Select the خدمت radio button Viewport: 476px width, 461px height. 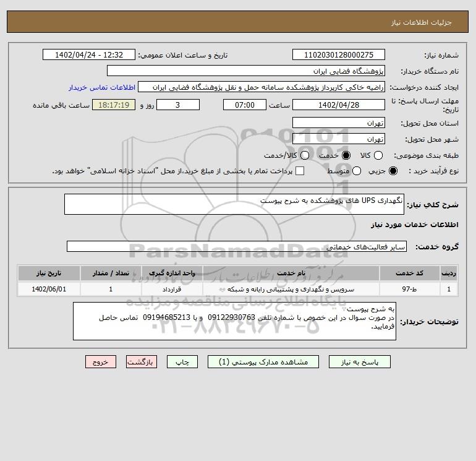pos(346,155)
